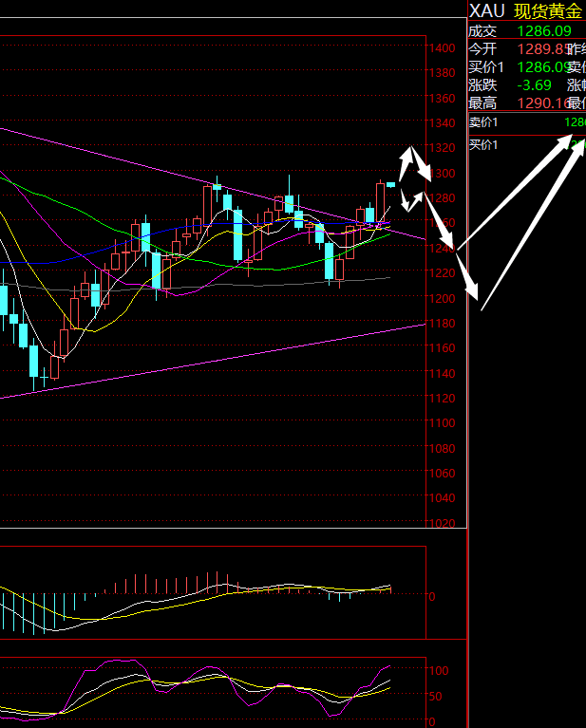Click the 成交 label in the quote panel
Viewport: 586px width, 728px height.
point(482,31)
